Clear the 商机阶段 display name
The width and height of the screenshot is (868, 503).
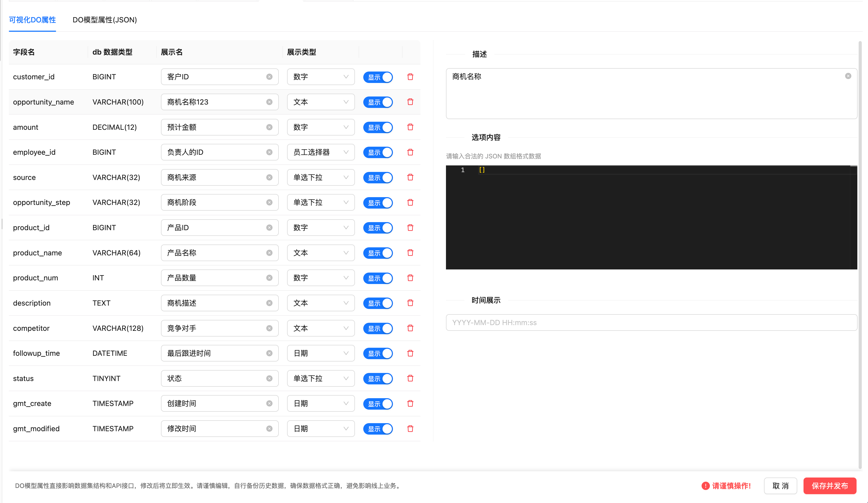point(269,203)
